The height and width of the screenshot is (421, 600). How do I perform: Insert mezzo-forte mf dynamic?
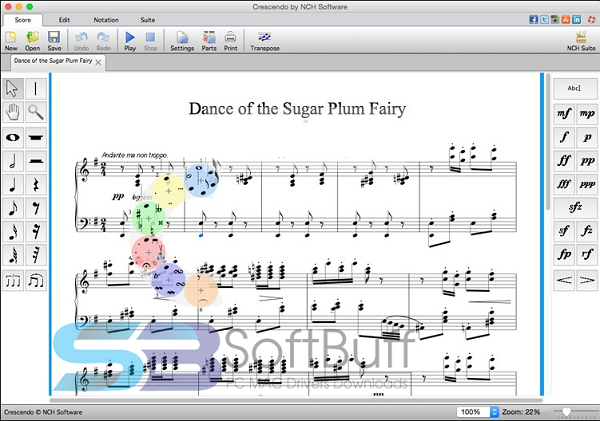(564, 114)
